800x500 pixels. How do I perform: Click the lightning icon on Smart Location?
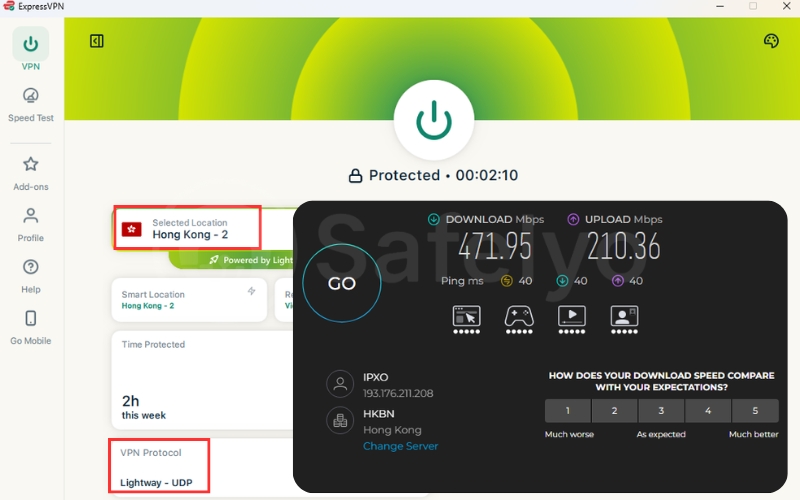click(252, 291)
